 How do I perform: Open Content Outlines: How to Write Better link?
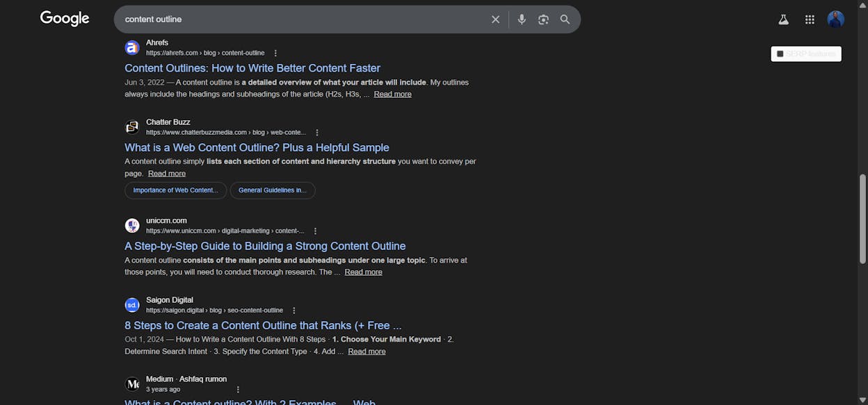252,68
